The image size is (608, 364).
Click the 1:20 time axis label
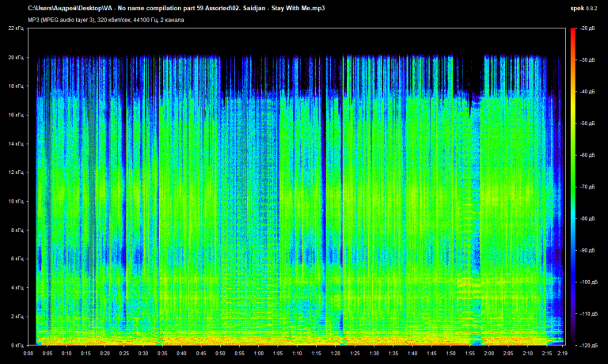click(336, 354)
